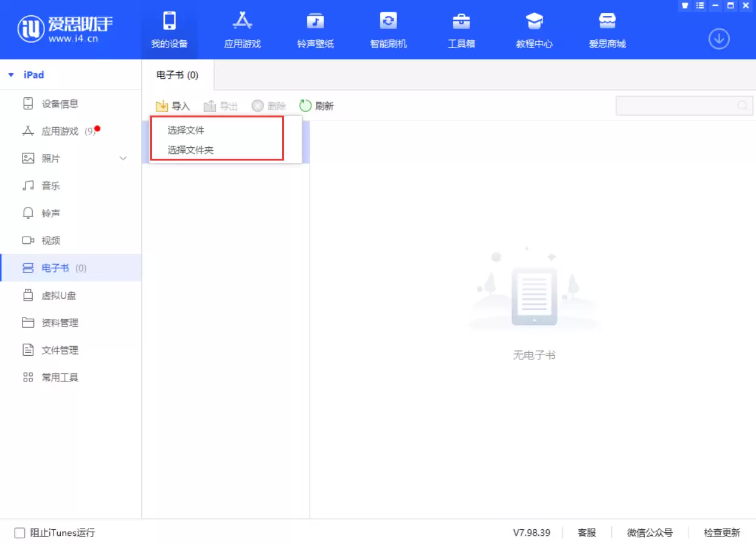Click the 刷新 button label
Image resolution: width=756 pixels, height=545 pixels.
coord(325,106)
